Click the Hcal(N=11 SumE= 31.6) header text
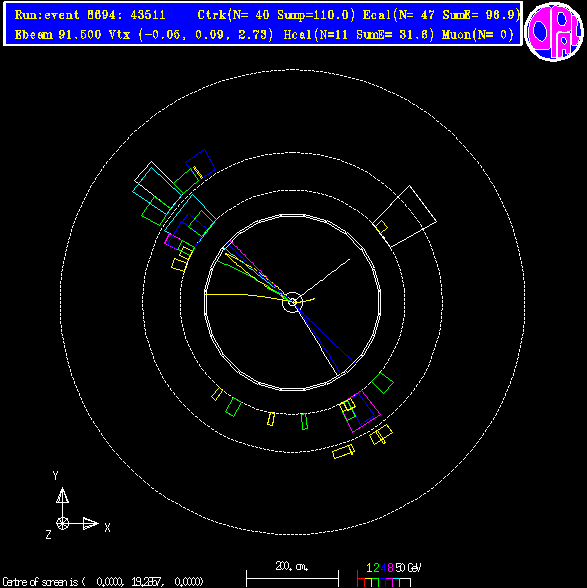 (x=359, y=35)
